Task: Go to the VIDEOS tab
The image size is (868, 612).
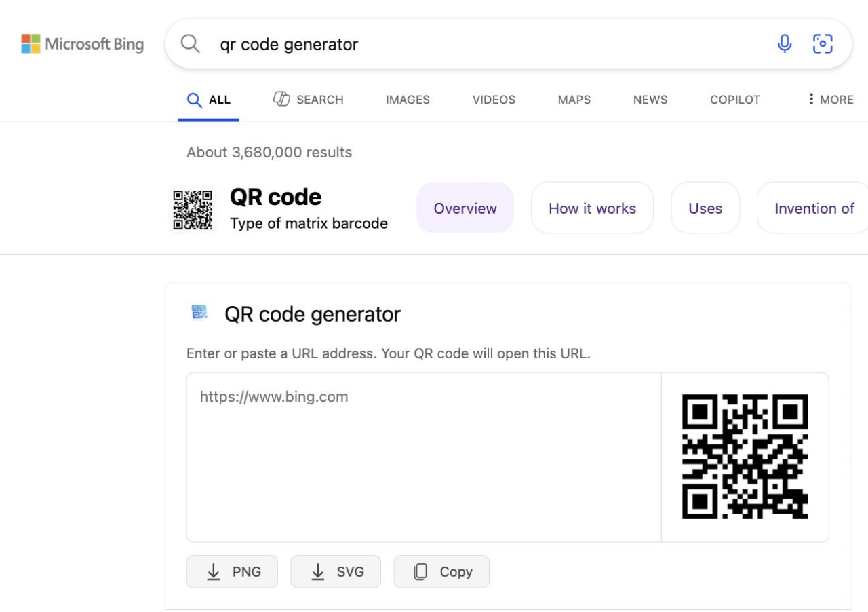Action: click(x=494, y=100)
